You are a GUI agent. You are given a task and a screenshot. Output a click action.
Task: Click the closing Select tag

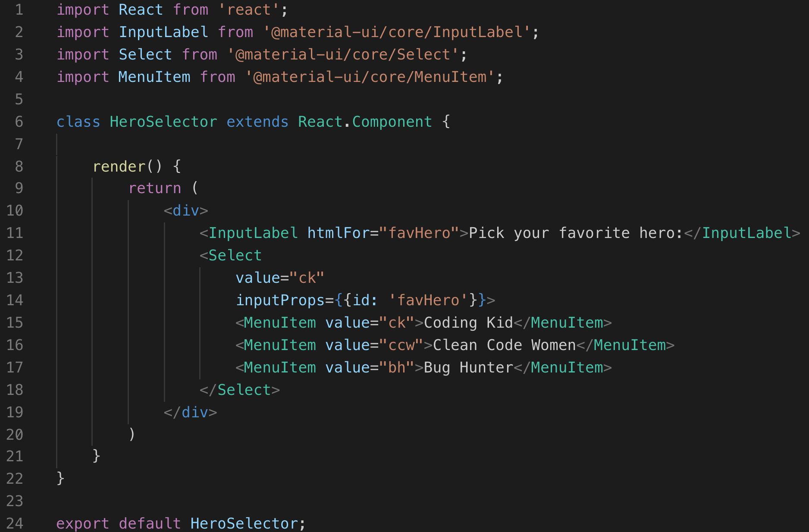point(239,390)
